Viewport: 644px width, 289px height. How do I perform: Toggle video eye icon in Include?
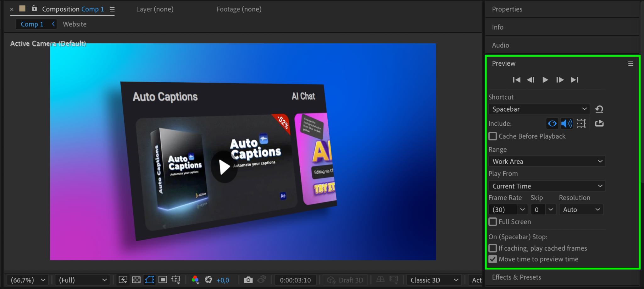(x=552, y=123)
